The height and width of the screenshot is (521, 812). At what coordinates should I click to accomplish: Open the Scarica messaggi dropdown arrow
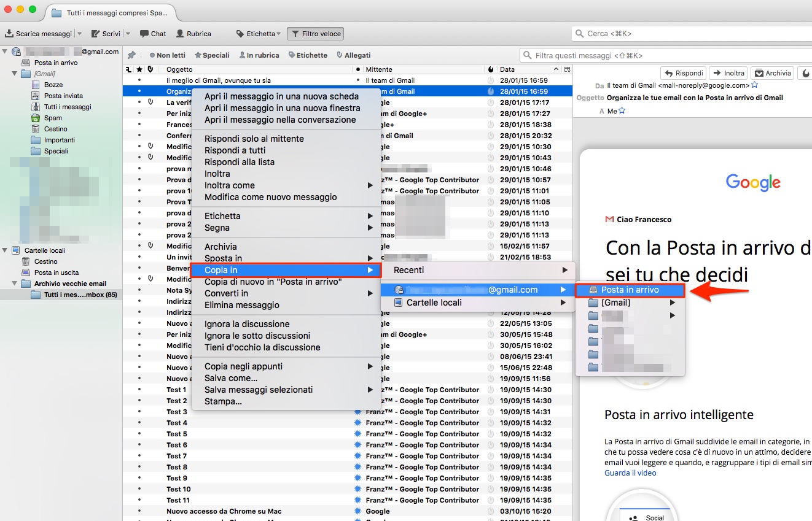79,34
